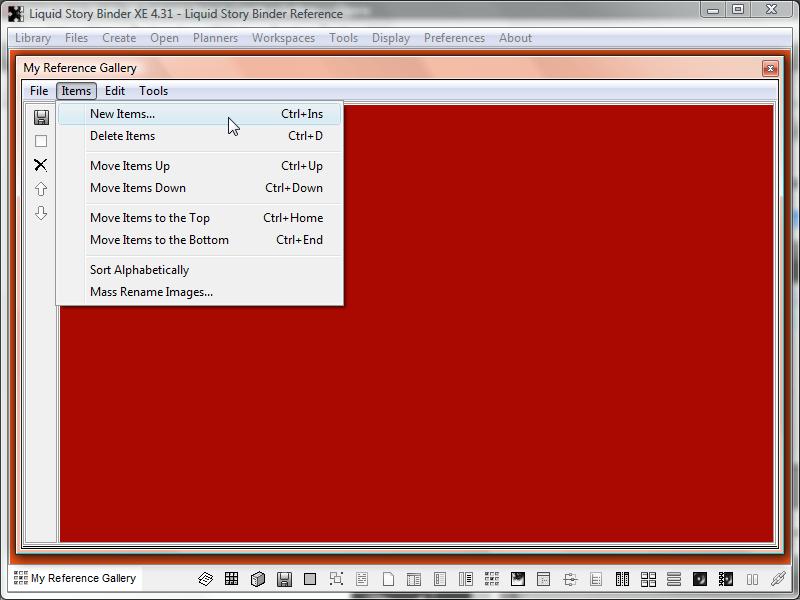Viewport: 800px width, 600px height.
Task: Click the blank page icon in bottom toolbar
Action: (388, 579)
